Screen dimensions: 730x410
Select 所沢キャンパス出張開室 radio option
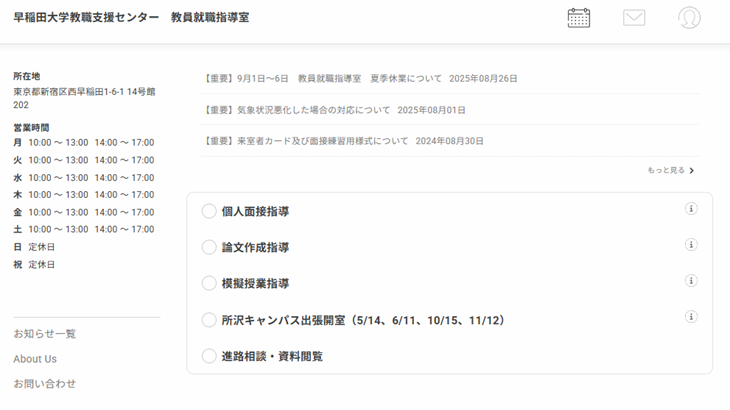tap(209, 320)
